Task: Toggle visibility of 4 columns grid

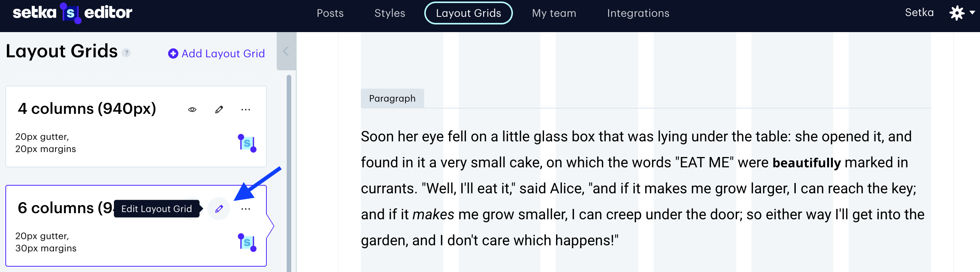Action: [x=192, y=110]
